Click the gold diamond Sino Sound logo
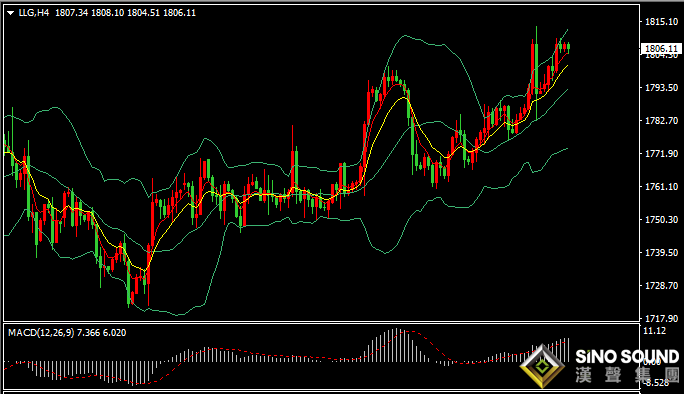Screen dimensions: 684x394 (542, 366)
